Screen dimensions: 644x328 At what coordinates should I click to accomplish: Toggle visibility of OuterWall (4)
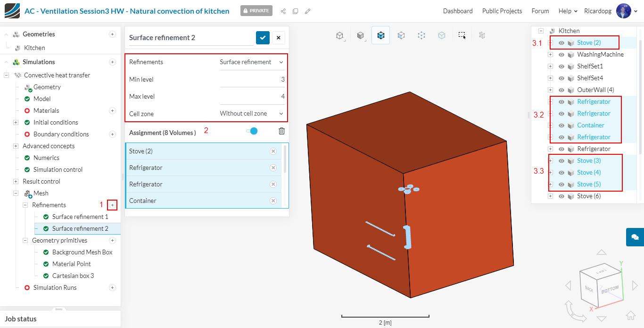coord(561,90)
